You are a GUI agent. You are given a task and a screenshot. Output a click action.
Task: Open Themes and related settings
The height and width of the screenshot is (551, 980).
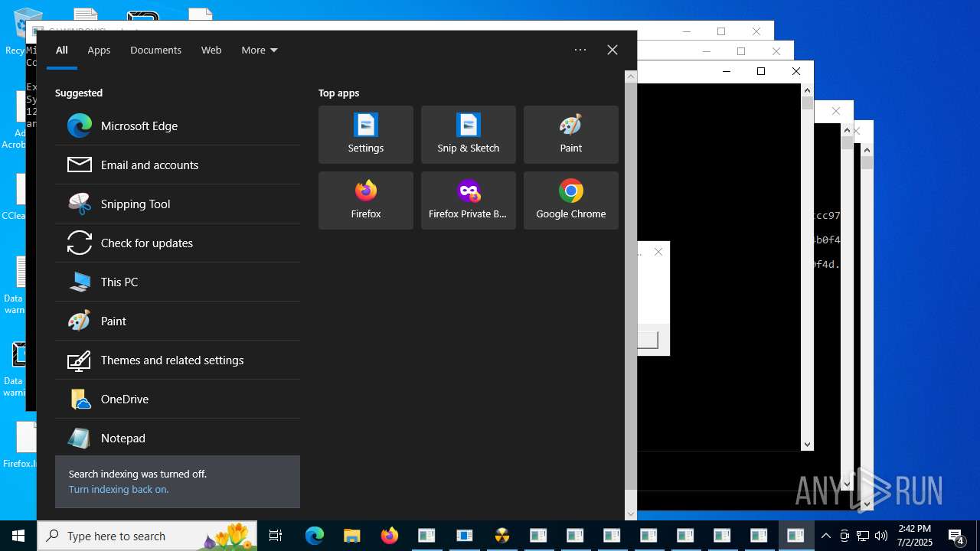point(178,360)
